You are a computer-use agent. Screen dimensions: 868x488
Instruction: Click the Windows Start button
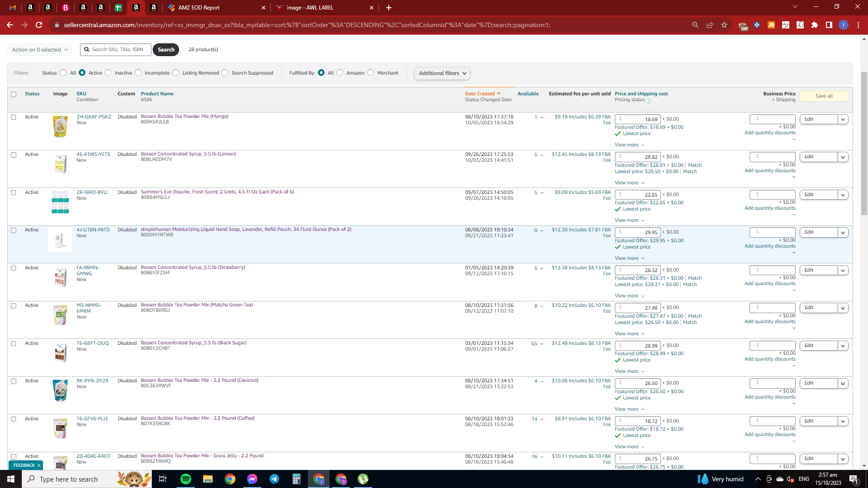[11, 479]
